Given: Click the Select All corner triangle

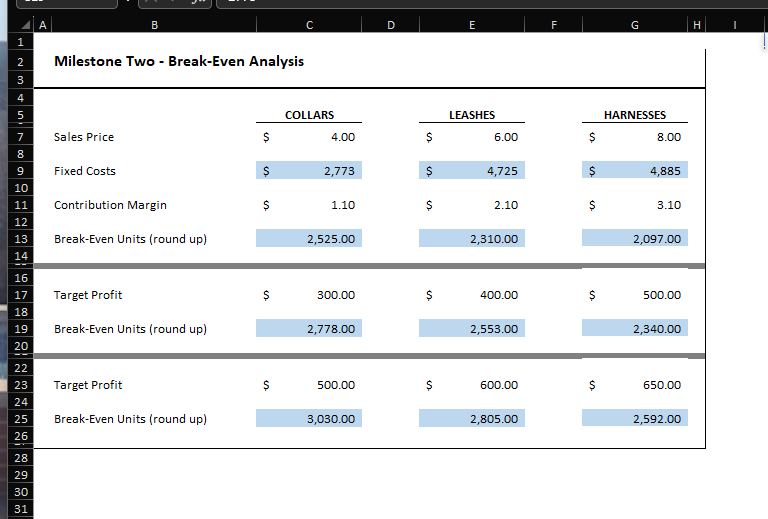Looking at the screenshot, I should pos(25,25).
